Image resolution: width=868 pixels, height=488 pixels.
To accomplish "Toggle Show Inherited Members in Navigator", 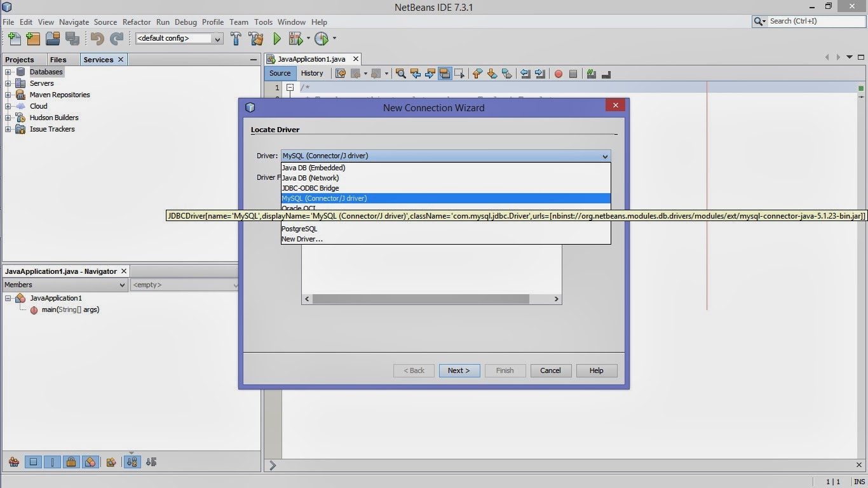I will [x=14, y=462].
